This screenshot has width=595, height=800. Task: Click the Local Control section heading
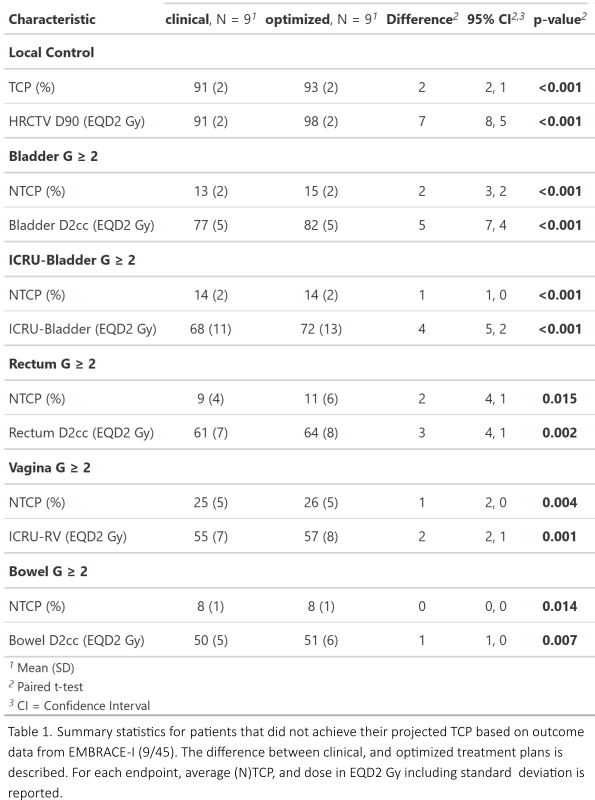point(52,53)
